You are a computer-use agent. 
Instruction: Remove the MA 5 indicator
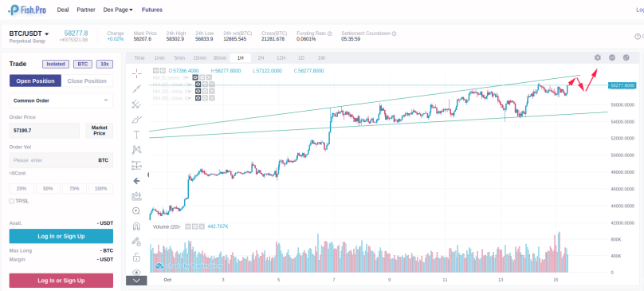209,77
